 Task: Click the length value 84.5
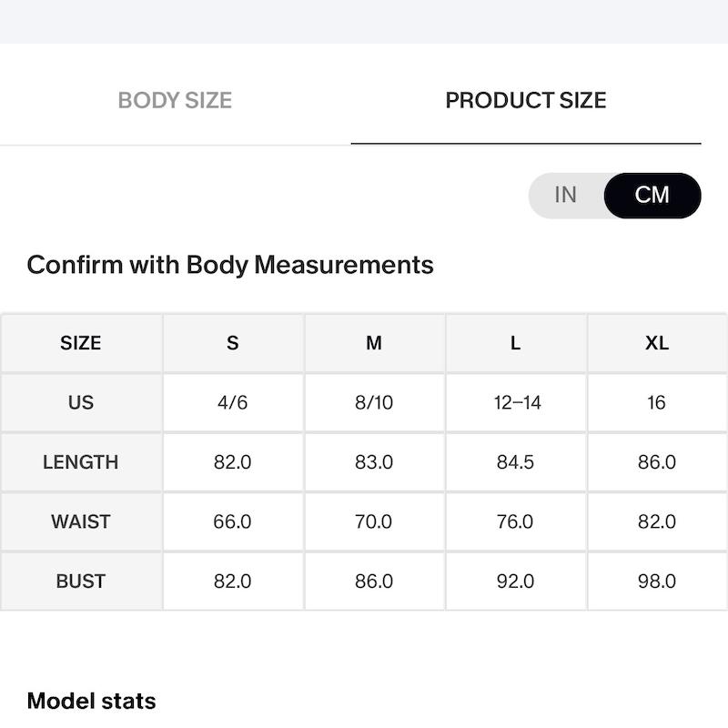coord(515,462)
